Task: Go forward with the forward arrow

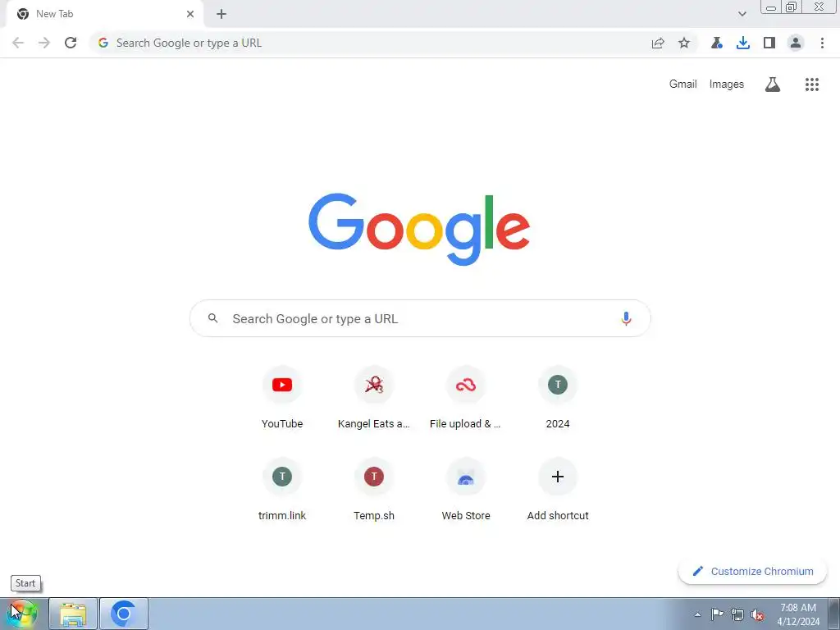Action: [x=44, y=43]
